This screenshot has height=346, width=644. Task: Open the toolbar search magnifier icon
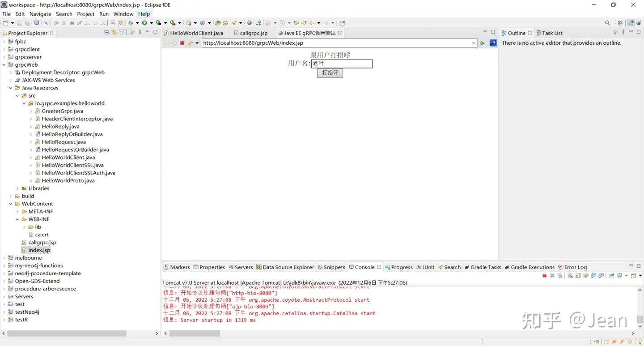click(607, 23)
